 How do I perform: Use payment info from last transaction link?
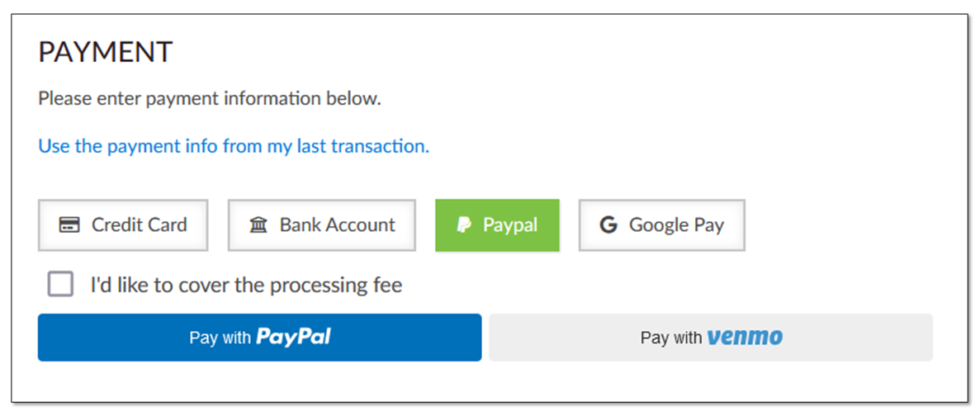tap(234, 146)
